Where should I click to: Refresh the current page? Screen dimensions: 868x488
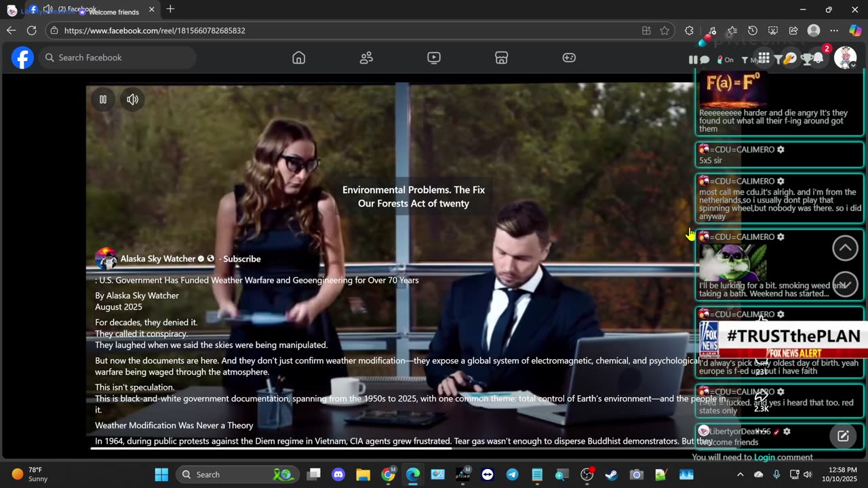coord(31,30)
